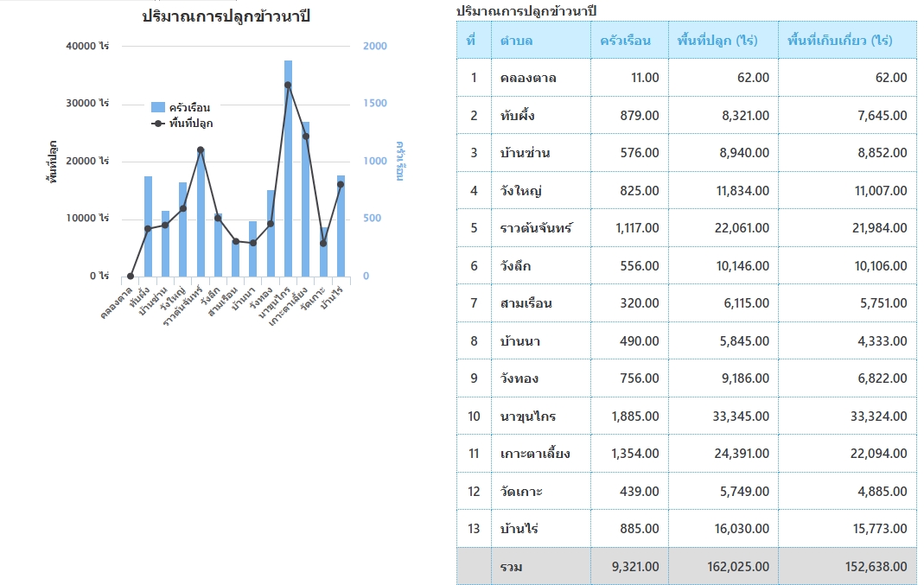This screenshot has width=924, height=585.
Task: Select the ราวต้นจันทร์ name cell in table
Action: pyautogui.click(x=536, y=228)
